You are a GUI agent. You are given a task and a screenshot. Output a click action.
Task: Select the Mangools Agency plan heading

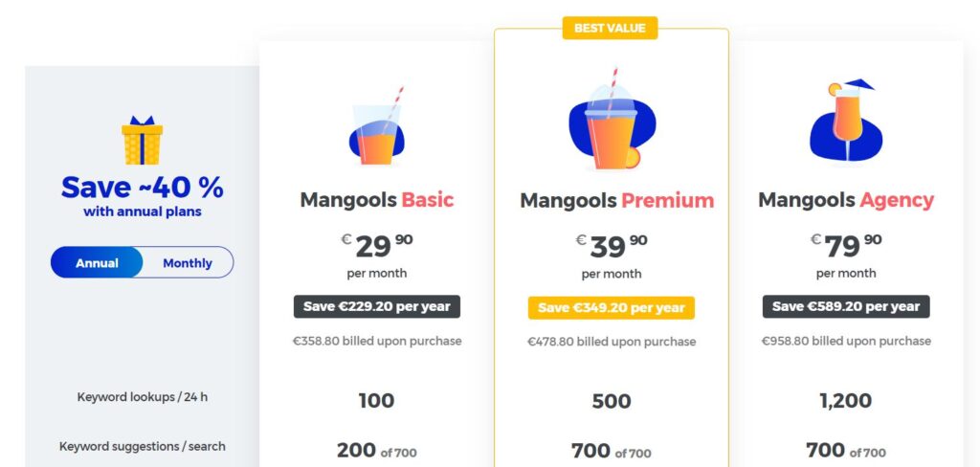coord(845,200)
